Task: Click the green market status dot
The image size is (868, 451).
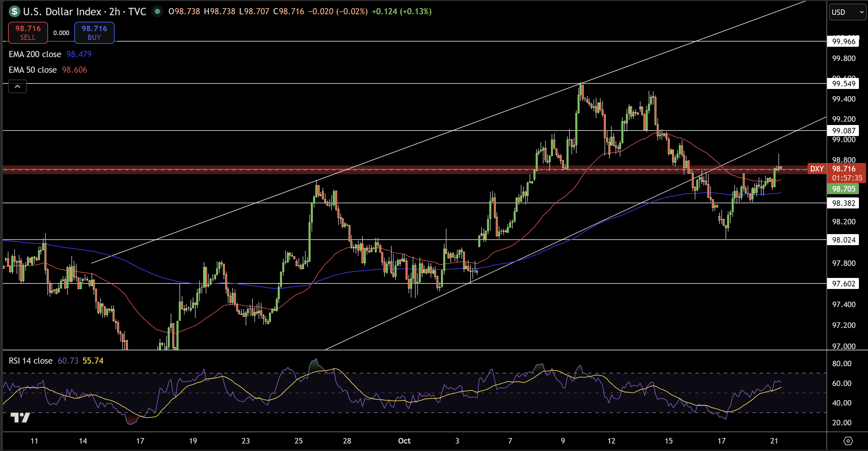Action: coord(157,11)
